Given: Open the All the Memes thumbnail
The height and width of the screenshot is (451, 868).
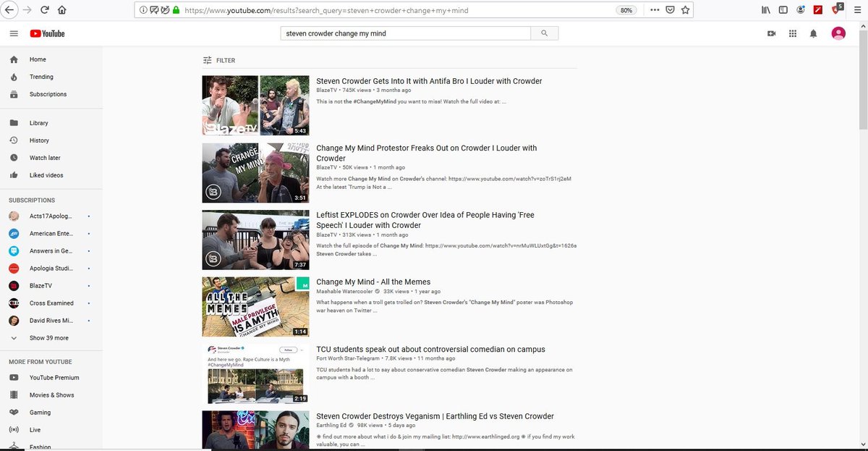Looking at the screenshot, I should pos(255,307).
